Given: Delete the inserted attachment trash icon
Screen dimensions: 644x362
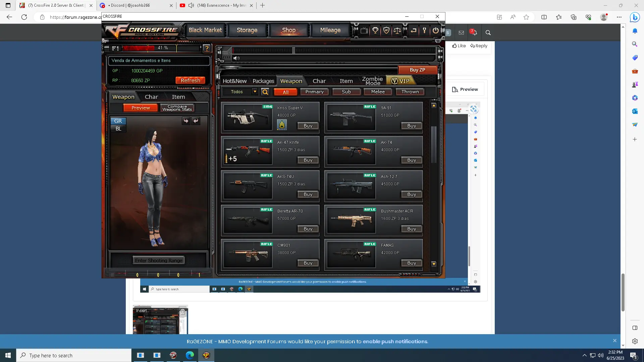Looking at the screenshot, I should (183, 311).
